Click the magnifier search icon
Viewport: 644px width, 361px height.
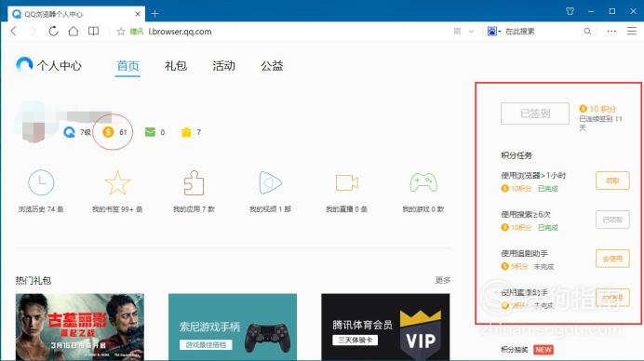click(x=587, y=32)
